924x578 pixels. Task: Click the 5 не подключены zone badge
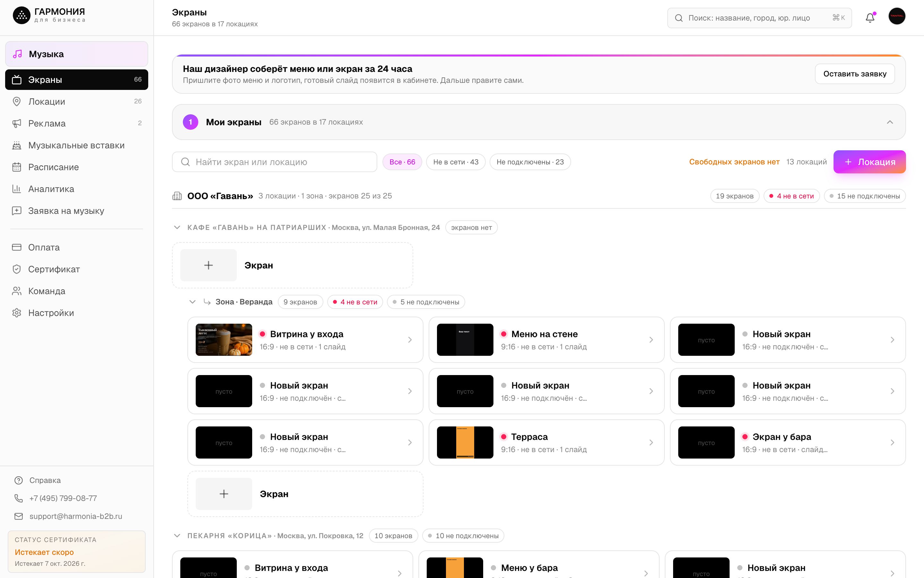[x=426, y=302]
